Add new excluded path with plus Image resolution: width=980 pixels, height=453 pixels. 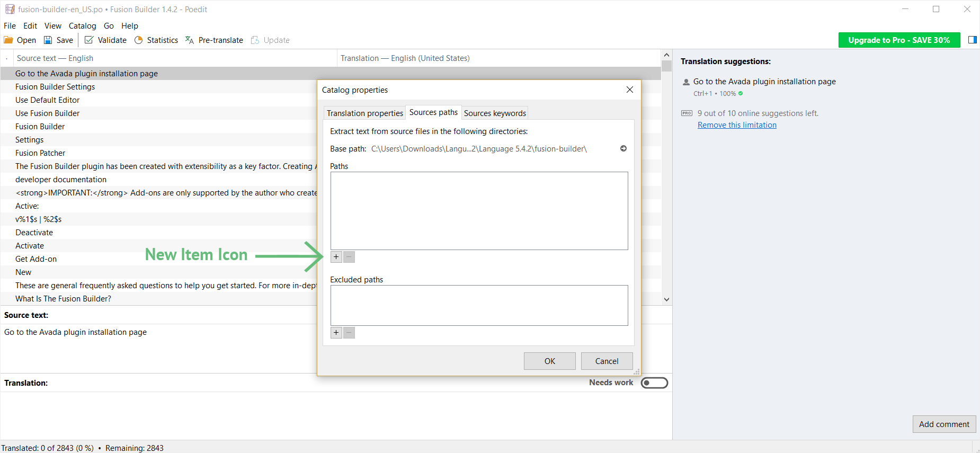coord(336,333)
